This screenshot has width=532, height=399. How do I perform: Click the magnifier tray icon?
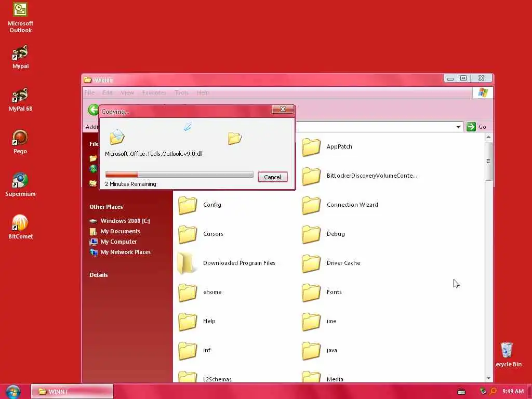494,391
